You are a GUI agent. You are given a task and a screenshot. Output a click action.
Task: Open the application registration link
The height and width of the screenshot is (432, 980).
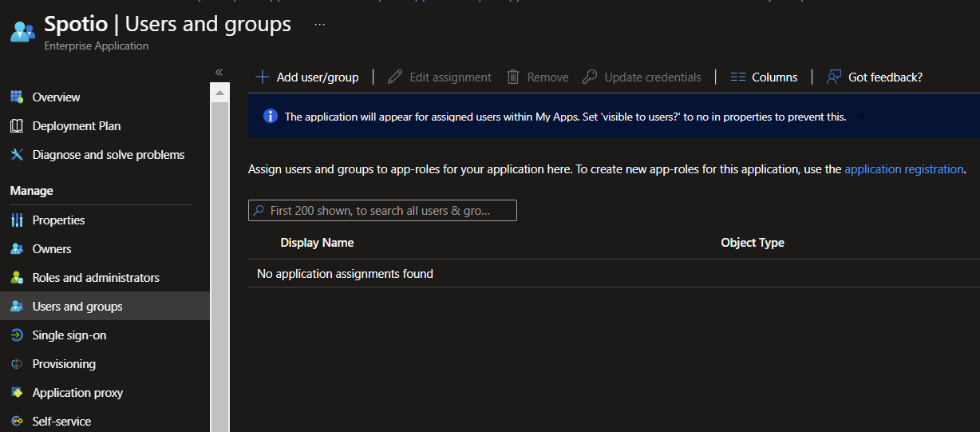(904, 169)
